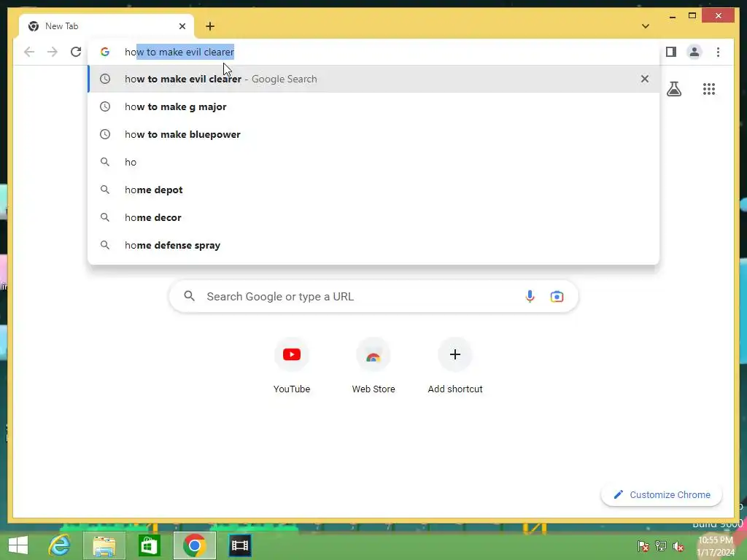Open the Google apps grid

coord(709,89)
